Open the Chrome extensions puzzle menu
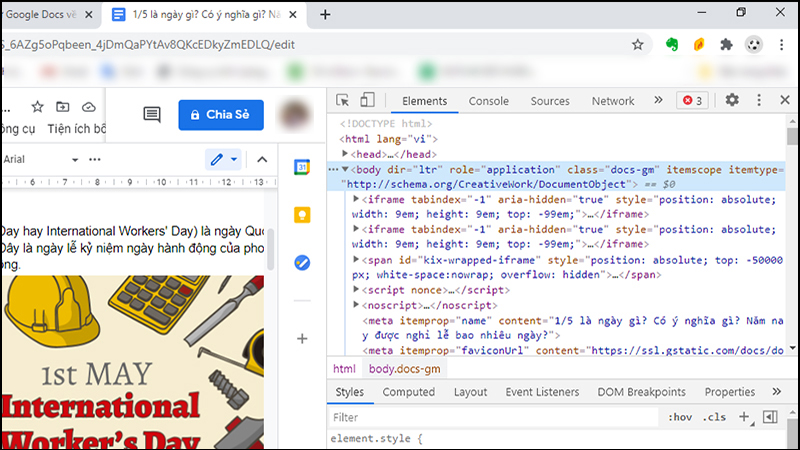The image size is (800, 450). 726,45
